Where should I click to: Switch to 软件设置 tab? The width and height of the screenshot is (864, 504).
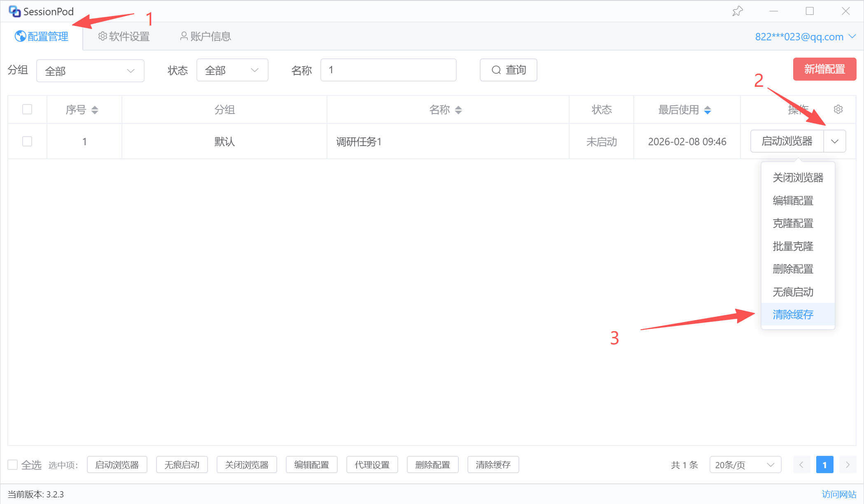(124, 37)
